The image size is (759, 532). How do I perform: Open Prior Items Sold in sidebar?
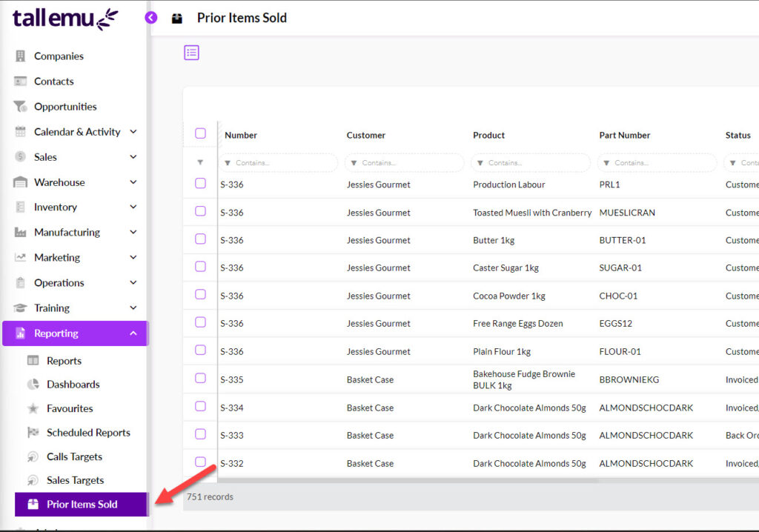[82, 505]
